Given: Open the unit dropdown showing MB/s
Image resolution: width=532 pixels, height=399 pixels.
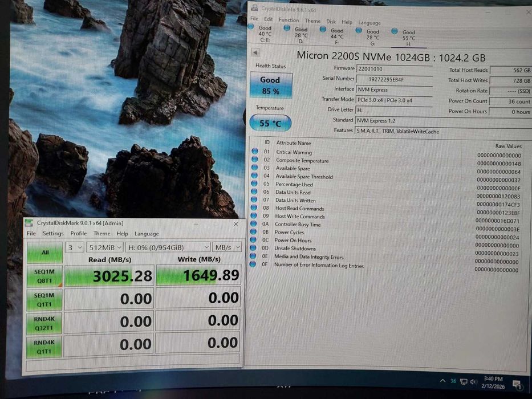Looking at the screenshot, I should (x=227, y=247).
